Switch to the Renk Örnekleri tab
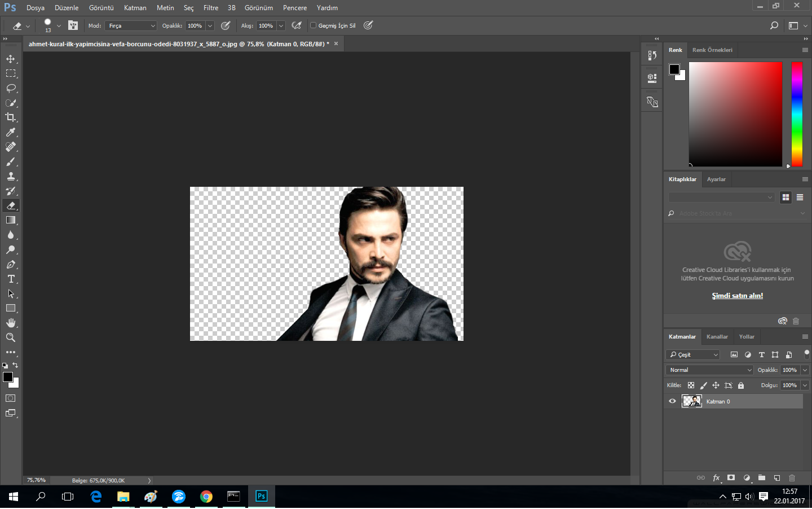This screenshot has height=509, width=812. pyautogui.click(x=712, y=50)
